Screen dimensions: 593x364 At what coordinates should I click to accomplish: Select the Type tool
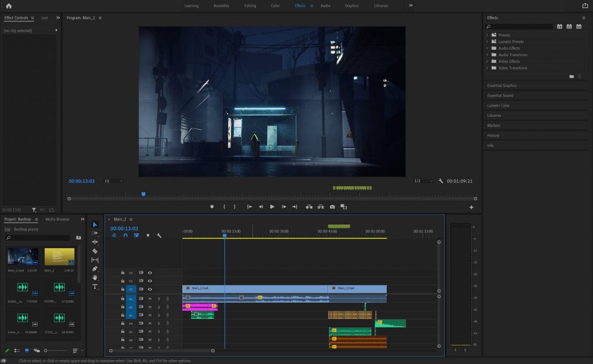pyautogui.click(x=95, y=286)
